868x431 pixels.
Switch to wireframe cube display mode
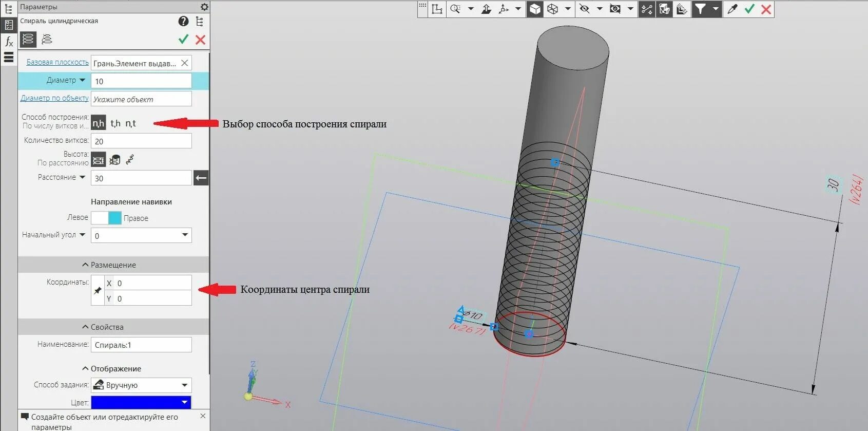coord(553,9)
